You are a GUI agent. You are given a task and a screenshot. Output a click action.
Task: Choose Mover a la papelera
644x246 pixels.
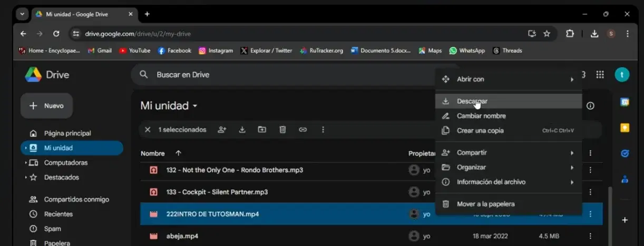pyautogui.click(x=509, y=204)
